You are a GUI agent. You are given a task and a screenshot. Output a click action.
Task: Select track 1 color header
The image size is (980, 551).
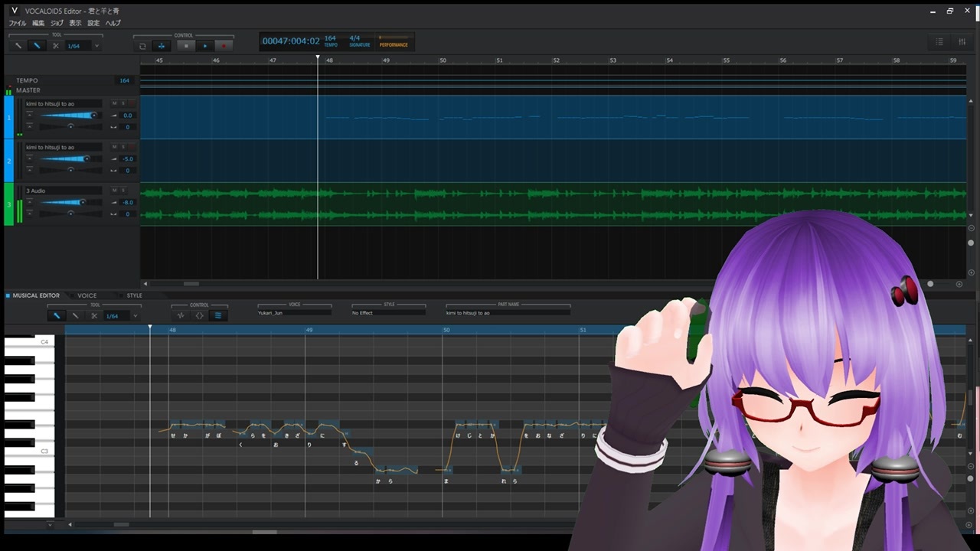point(9,116)
